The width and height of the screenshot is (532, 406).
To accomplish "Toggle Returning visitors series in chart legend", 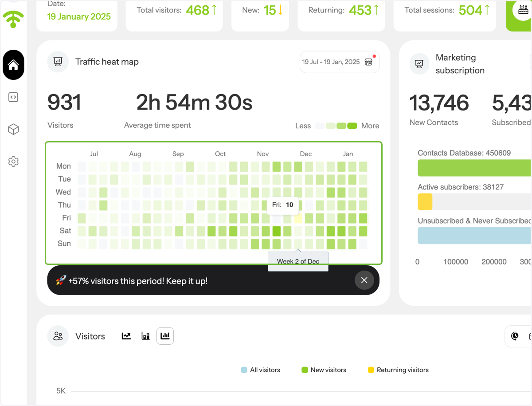I will [399, 370].
